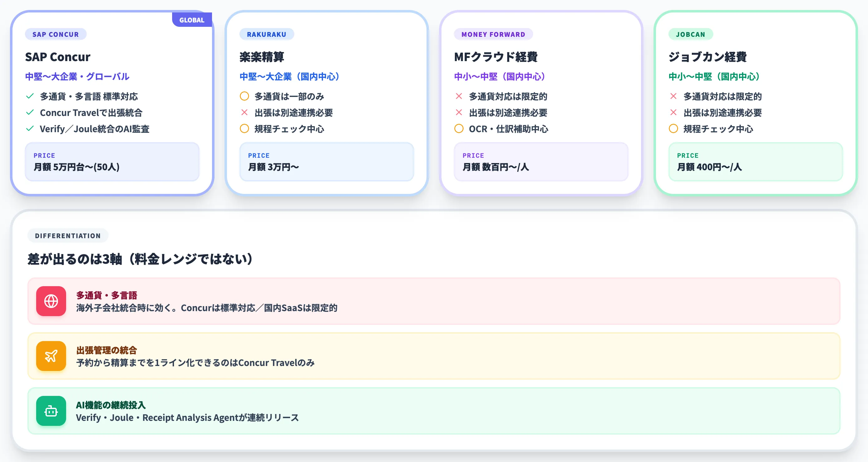
Task: Click the RAKURAKU tag pill
Action: pyautogui.click(x=267, y=34)
